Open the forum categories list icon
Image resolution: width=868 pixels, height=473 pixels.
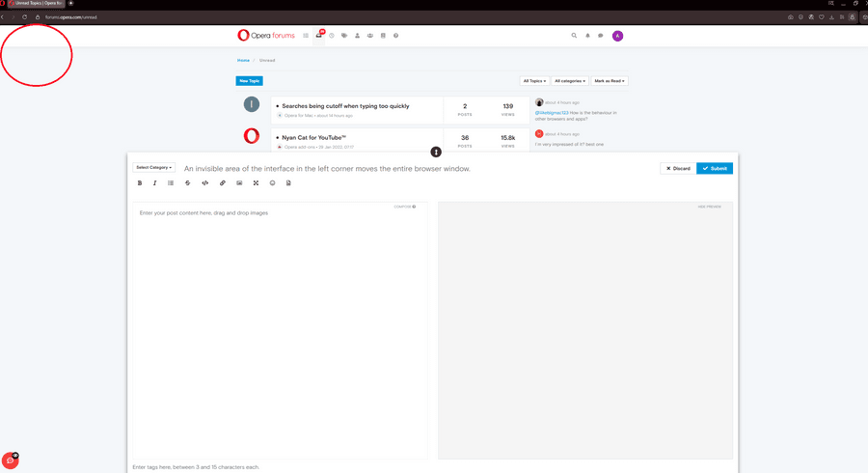[x=306, y=36]
